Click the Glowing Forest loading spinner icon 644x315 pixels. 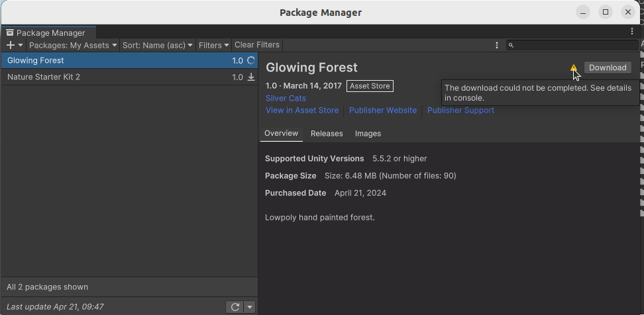click(251, 60)
